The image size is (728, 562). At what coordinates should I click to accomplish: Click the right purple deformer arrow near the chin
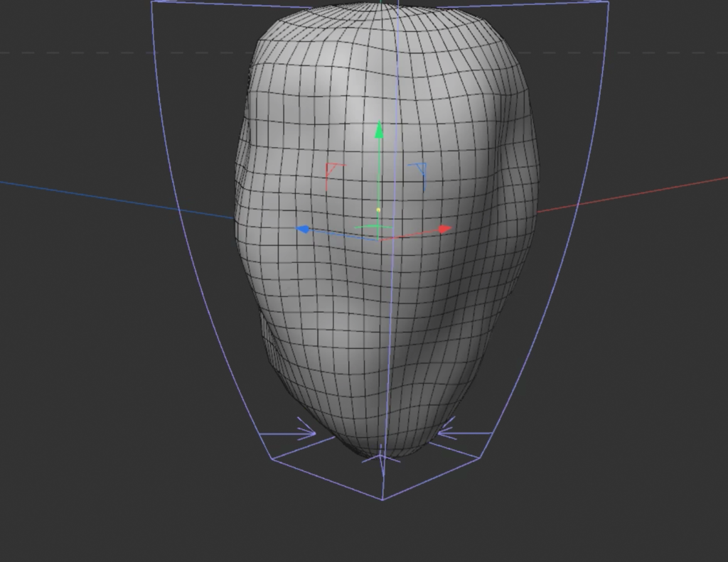pyautogui.click(x=447, y=430)
